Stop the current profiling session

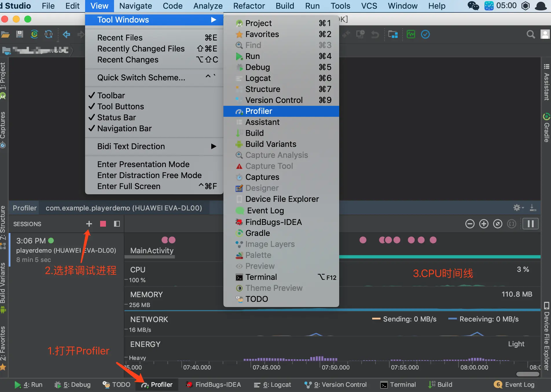click(103, 224)
